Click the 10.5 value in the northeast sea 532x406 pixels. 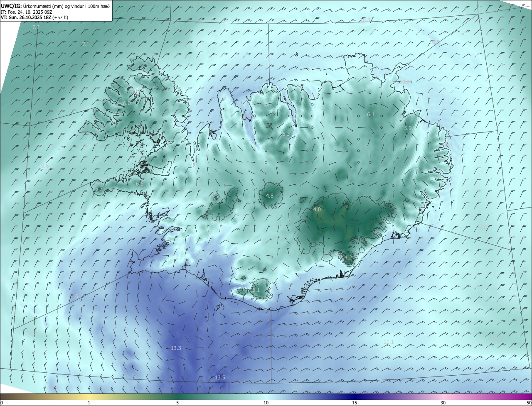[434, 42]
